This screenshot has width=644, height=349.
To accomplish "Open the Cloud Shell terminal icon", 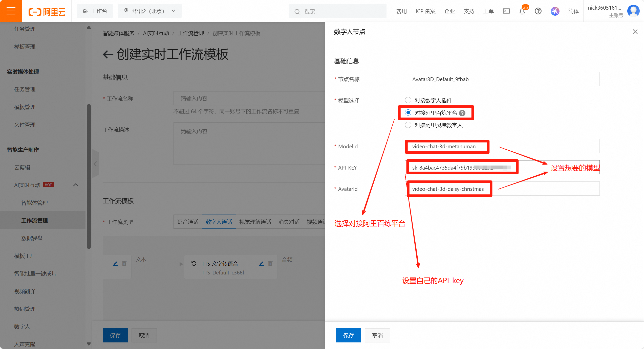I will pos(506,11).
